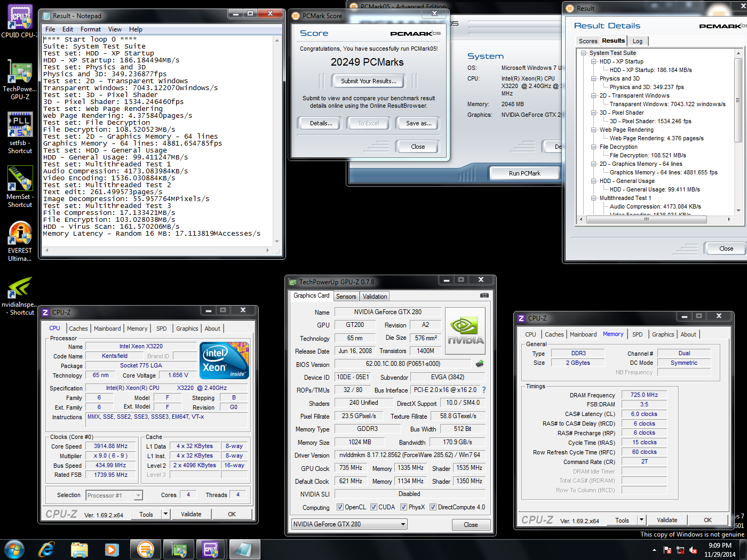Screen dimensions: 747x560
Task: Click the Result Details vertical scrollbar thumb
Action: click(x=738, y=100)
